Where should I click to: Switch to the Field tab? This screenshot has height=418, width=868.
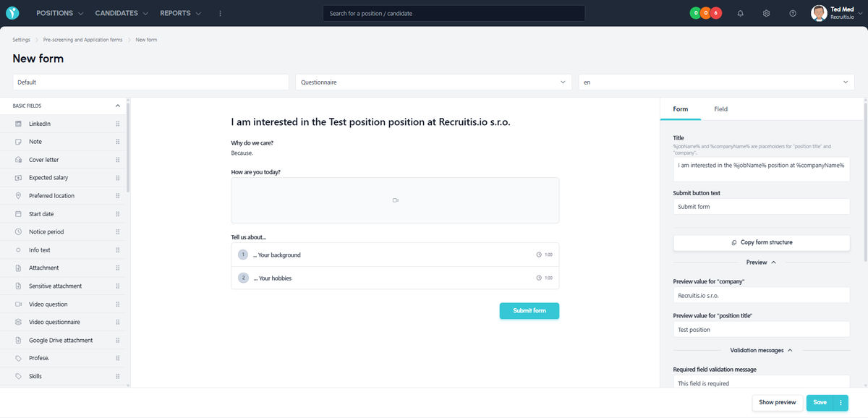coord(721,109)
